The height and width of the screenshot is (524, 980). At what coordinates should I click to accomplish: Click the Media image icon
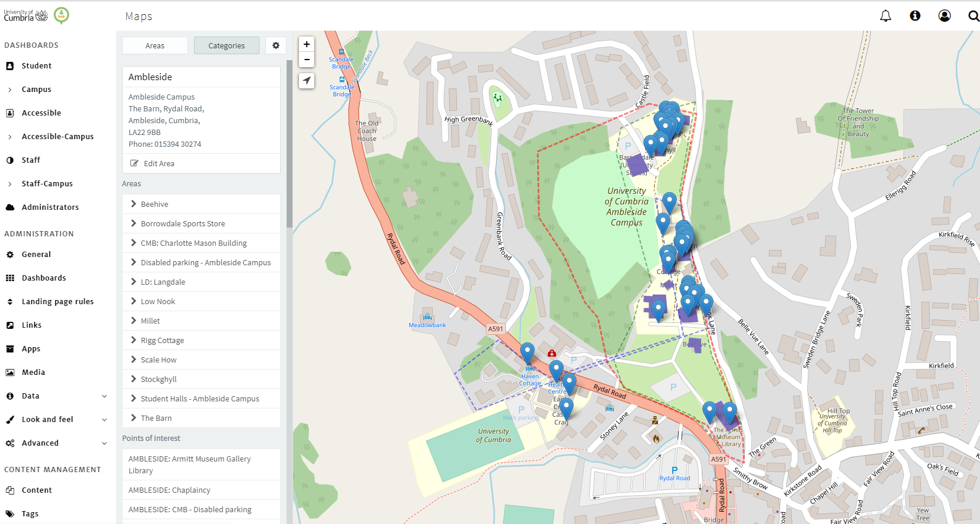tap(10, 373)
